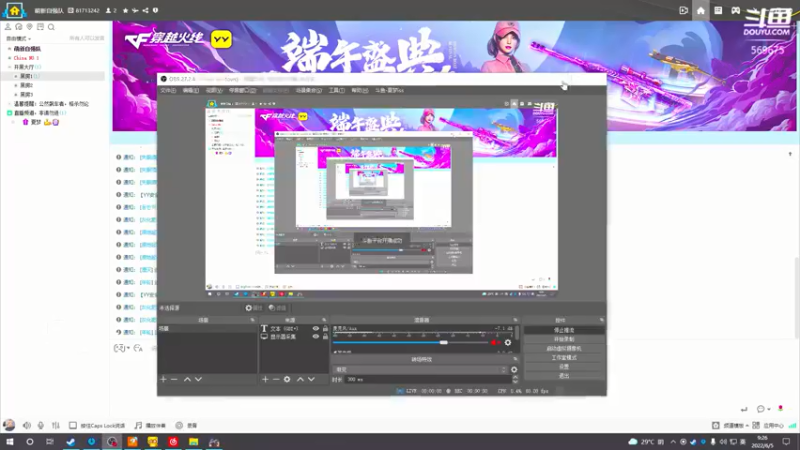800x450 pixels.
Task: Collapse the 开黑大厅 channel group
Action: click(x=9, y=67)
